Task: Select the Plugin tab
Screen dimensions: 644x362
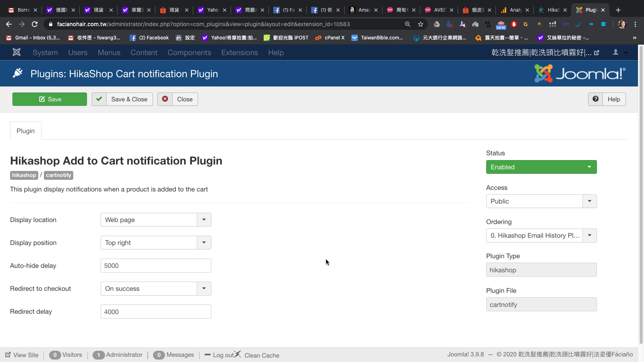Action: point(26,131)
